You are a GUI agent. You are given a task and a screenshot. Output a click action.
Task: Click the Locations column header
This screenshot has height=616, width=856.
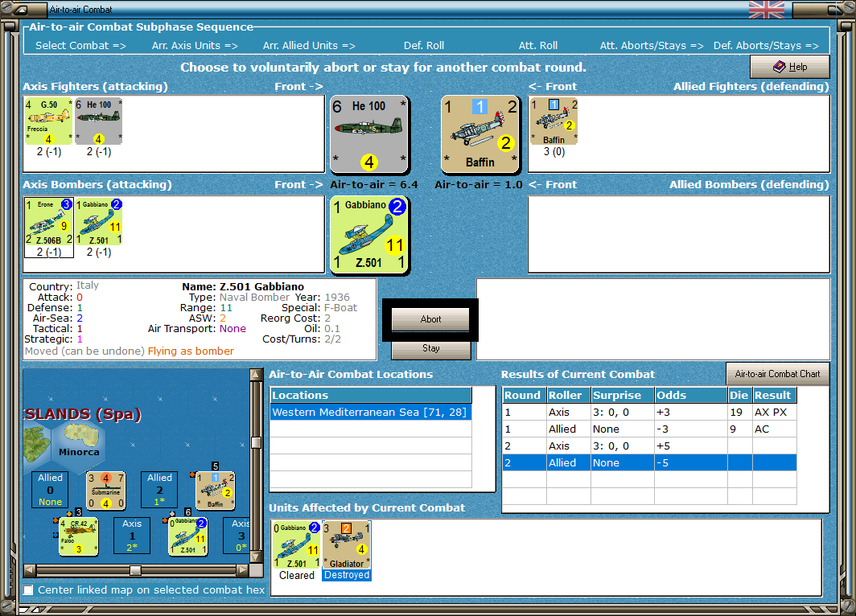[x=371, y=395]
